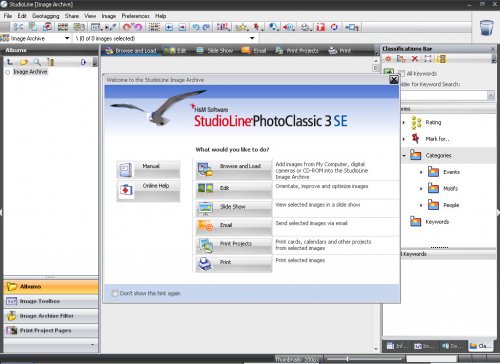Click the Print button in welcome dialog
This screenshot has width=500, height=364.
[233, 263]
